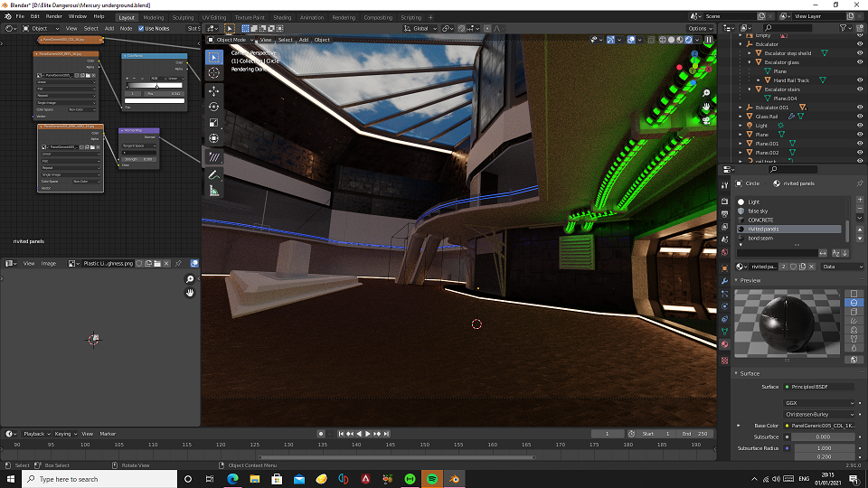Select the Transform tool in viewport toolbar
Image resolution: width=868 pixels, height=488 pixels.
coord(213,138)
